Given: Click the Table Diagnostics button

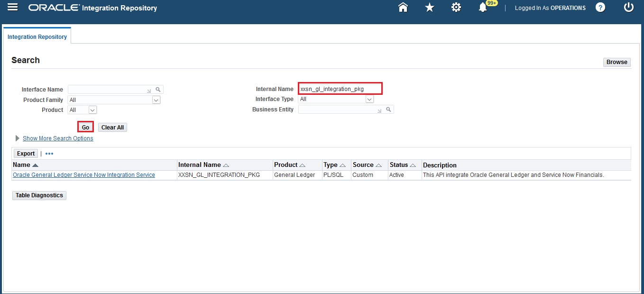Looking at the screenshot, I should 39,195.
